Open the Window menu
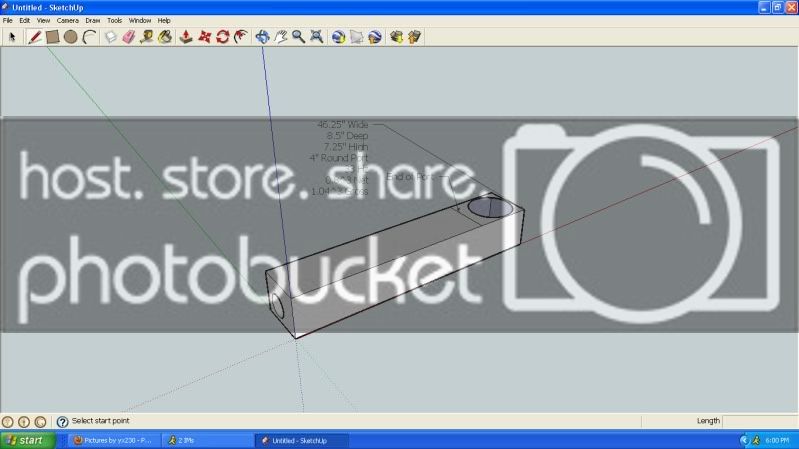This screenshot has width=799, height=449. coord(140,20)
